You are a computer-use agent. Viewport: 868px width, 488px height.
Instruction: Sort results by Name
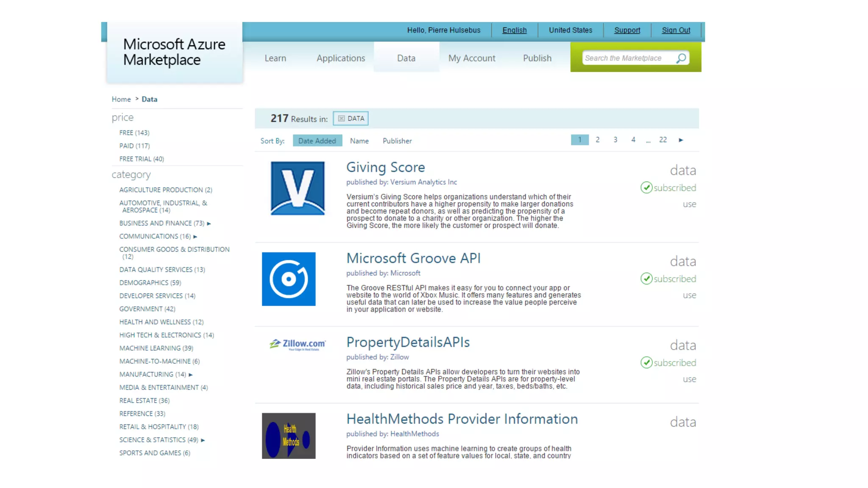pyautogui.click(x=359, y=141)
